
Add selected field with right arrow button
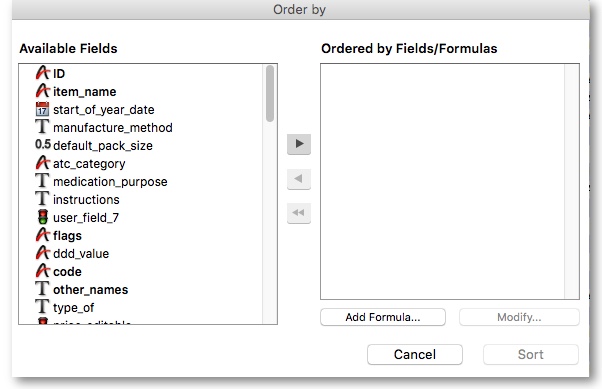tap(299, 144)
